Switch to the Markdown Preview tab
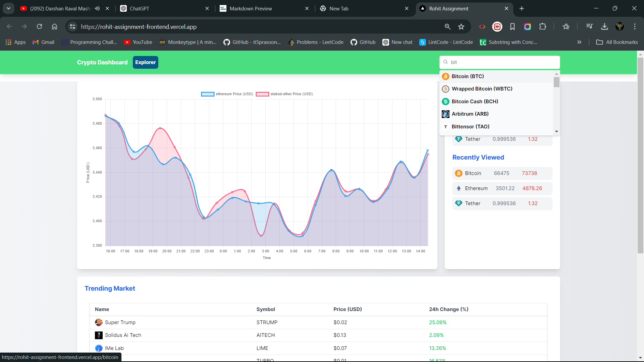 coord(251,9)
